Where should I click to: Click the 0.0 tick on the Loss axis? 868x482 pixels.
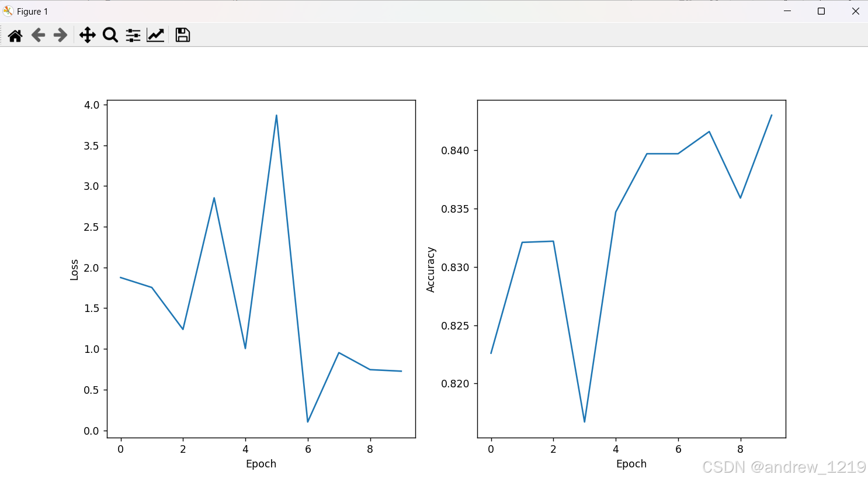[92, 431]
